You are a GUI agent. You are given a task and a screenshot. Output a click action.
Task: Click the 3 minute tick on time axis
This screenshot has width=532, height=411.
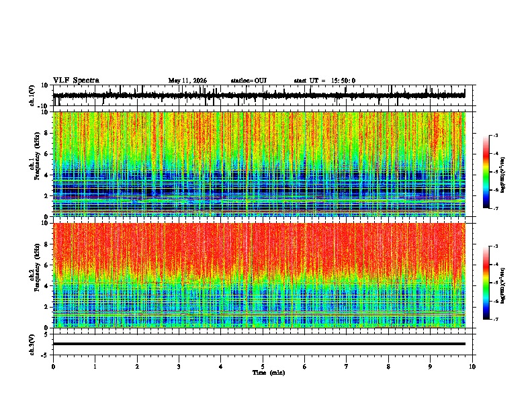pos(179,367)
